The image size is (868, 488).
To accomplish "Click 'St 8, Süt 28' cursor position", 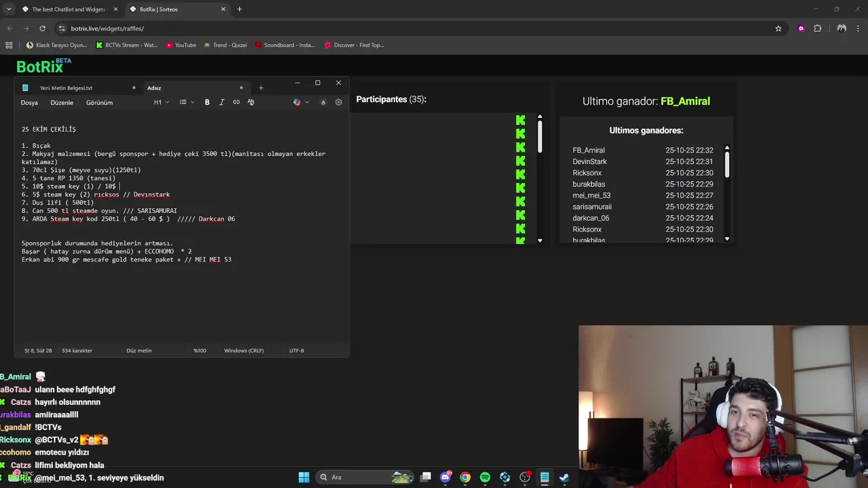I will [x=38, y=350].
